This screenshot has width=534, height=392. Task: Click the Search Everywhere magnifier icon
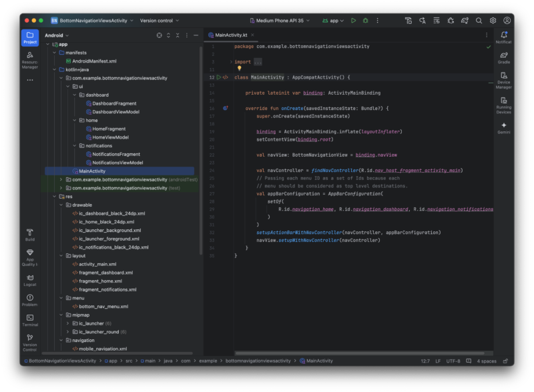pos(479,21)
